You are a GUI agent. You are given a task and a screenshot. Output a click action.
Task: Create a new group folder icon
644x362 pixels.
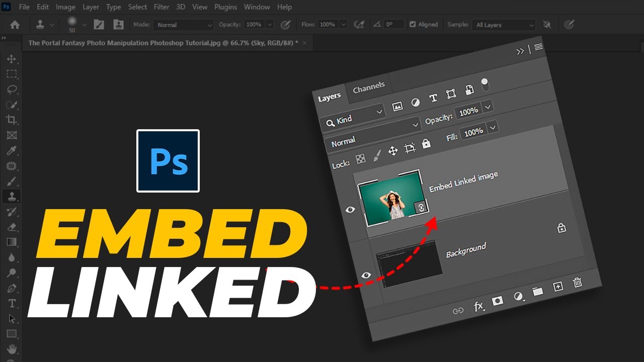point(537,291)
